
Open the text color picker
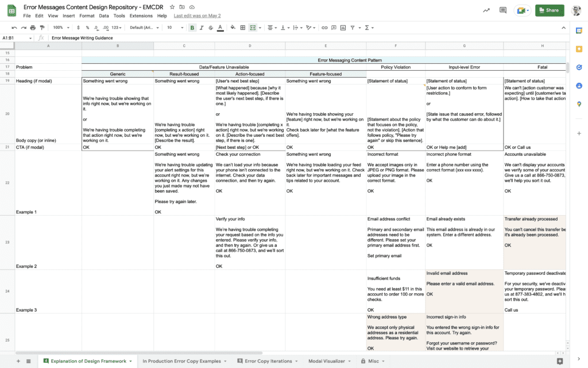[219, 27]
